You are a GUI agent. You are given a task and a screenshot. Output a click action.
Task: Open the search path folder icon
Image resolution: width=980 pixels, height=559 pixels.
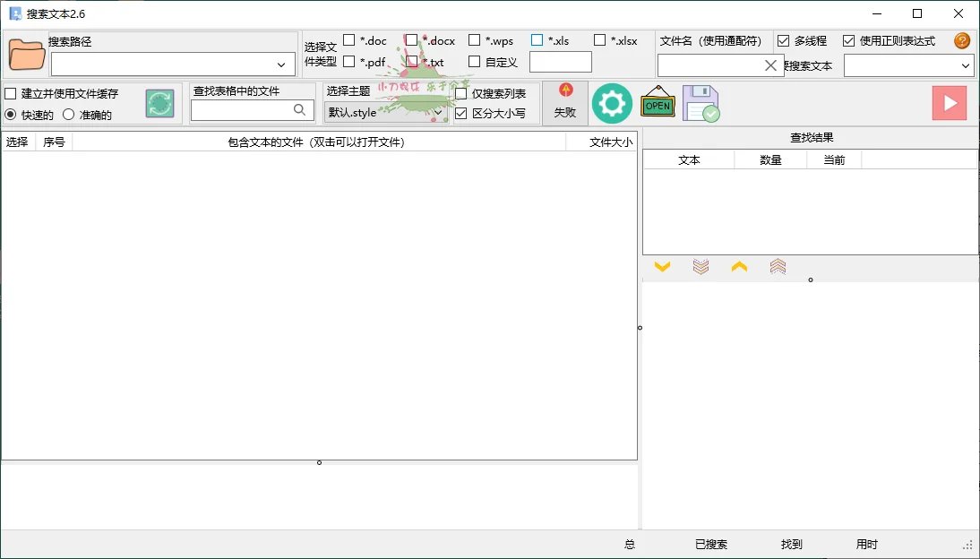tap(25, 56)
